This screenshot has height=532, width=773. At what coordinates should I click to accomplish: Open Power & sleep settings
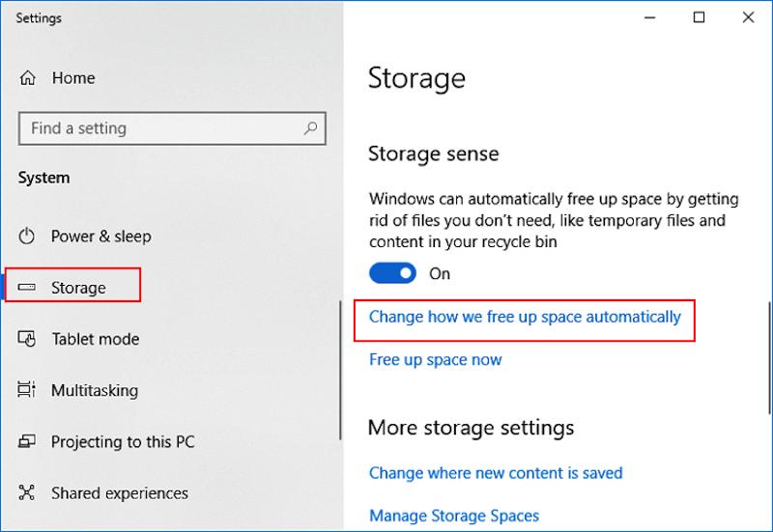(100, 237)
